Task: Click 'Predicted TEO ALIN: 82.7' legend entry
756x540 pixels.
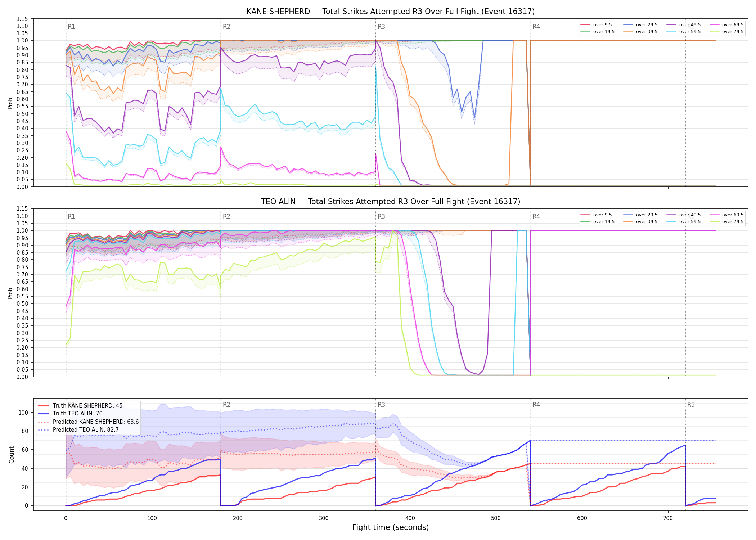Action: click(x=78, y=430)
